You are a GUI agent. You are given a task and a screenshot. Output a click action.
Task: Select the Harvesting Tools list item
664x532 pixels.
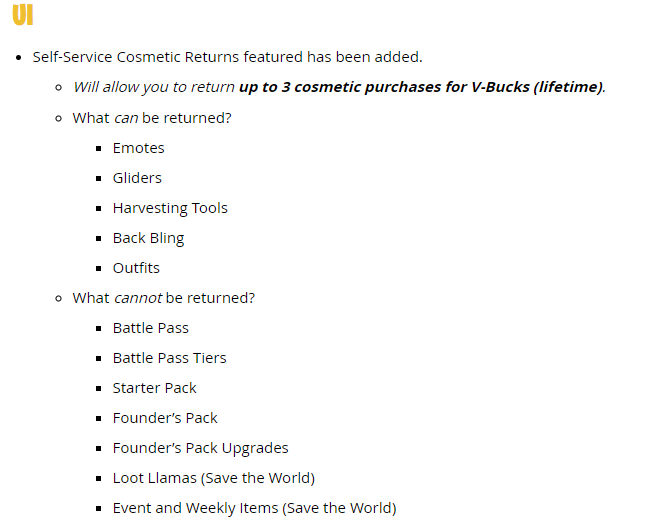pyautogui.click(x=170, y=208)
